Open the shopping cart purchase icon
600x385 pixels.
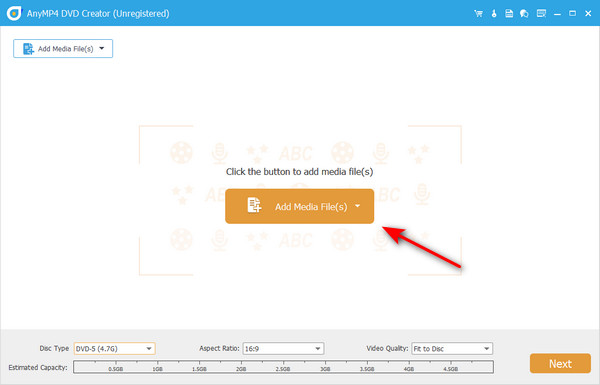click(478, 13)
